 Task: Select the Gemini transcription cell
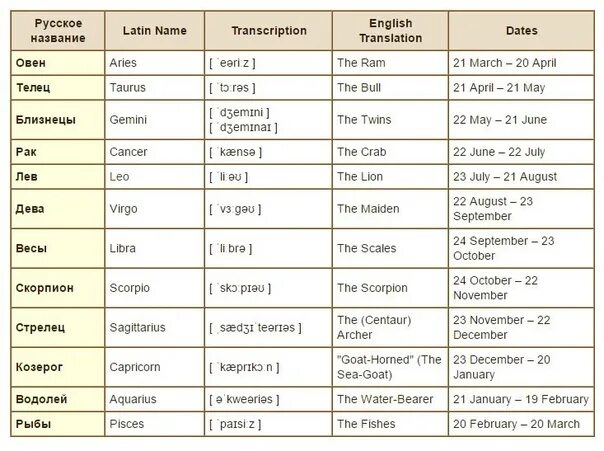[268, 120]
